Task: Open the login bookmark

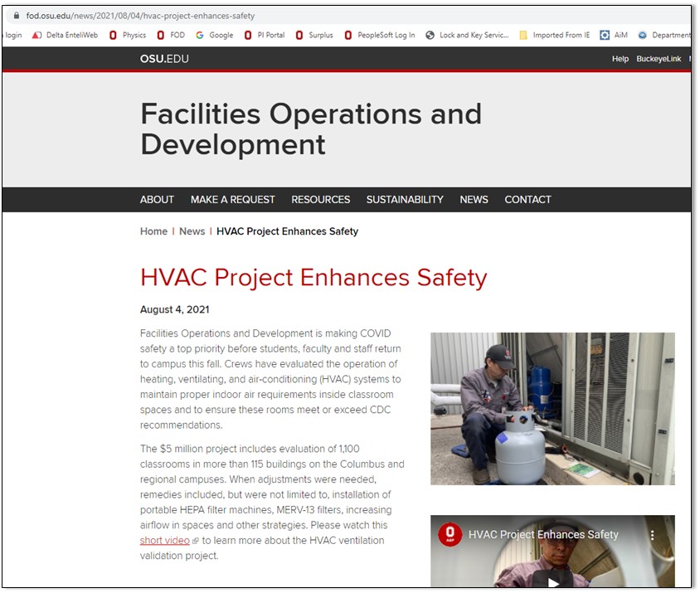Action: [12, 35]
